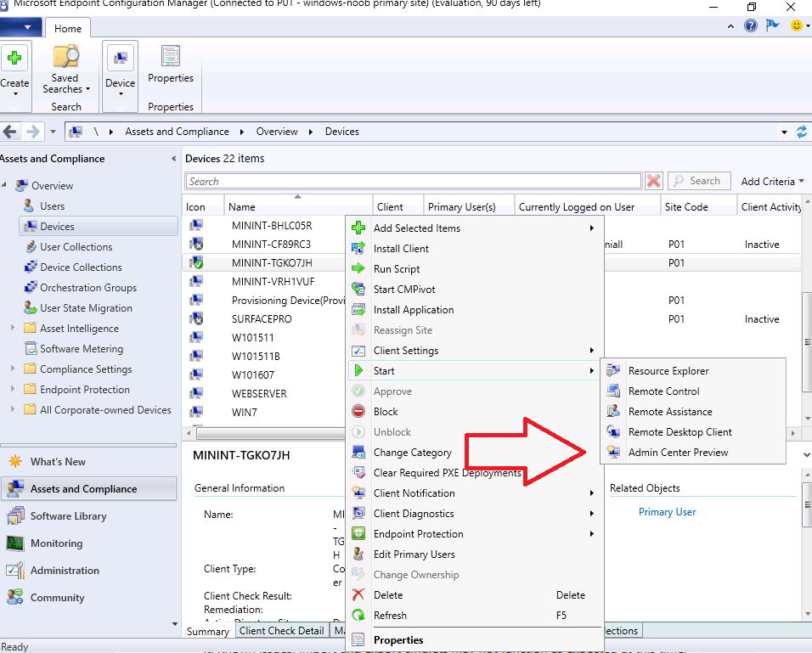Click the Create green plus icon

tap(14, 58)
